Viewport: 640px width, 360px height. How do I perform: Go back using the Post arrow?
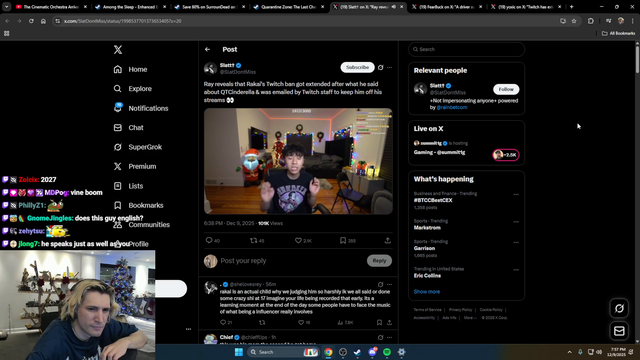pos(207,49)
